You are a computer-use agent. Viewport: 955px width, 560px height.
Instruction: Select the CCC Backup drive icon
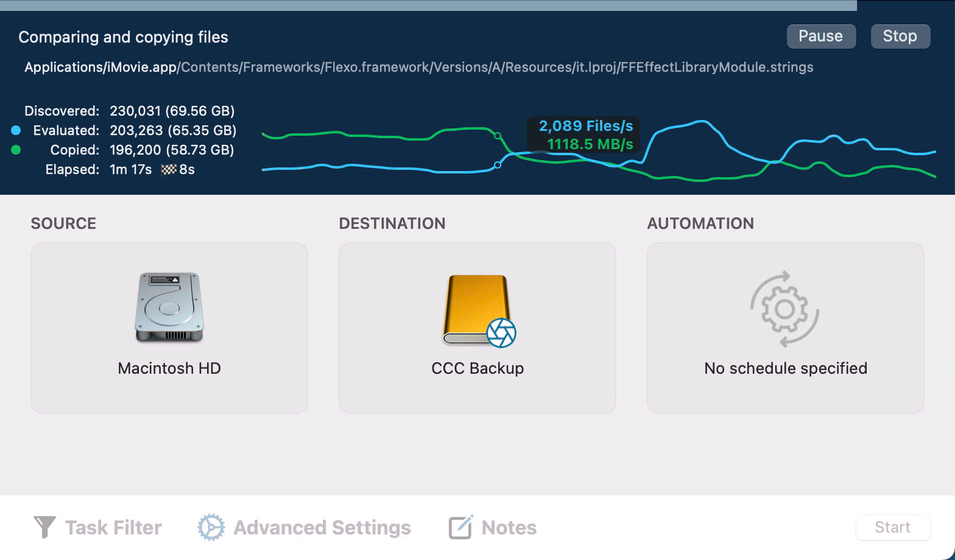point(476,309)
